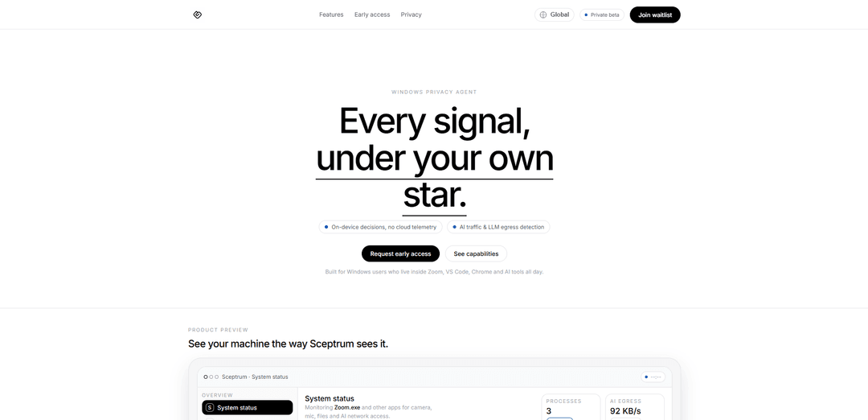Toggle the status pill in preview title bar
The height and width of the screenshot is (420, 868).
click(x=653, y=377)
